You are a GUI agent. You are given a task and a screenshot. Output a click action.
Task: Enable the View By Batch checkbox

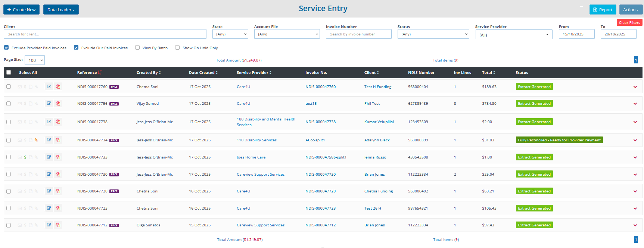[137, 48]
